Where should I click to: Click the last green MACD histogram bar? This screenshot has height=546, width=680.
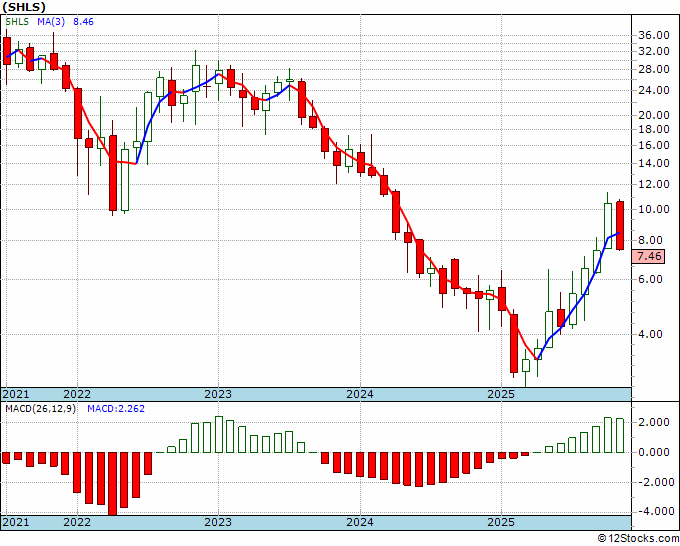[620, 436]
